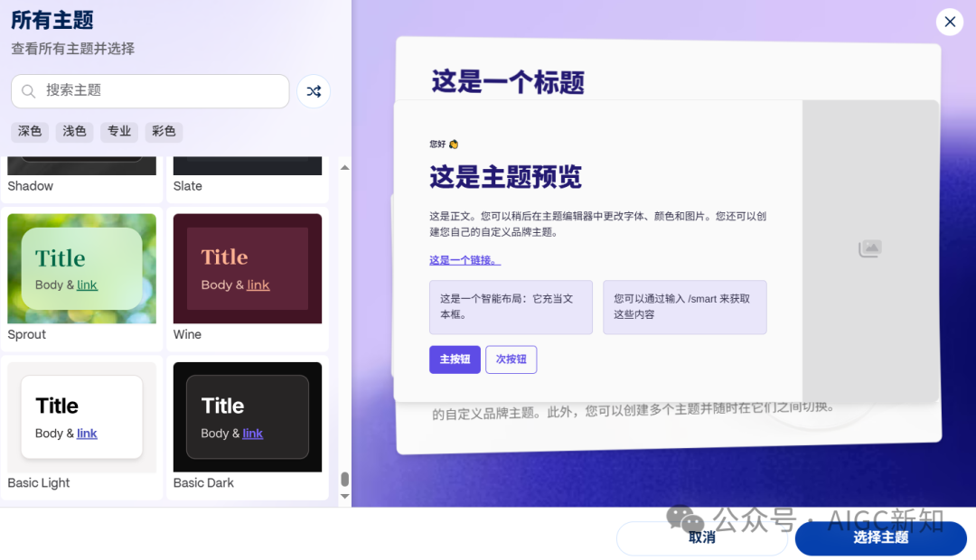Image resolution: width=976 pixels, height=560 pixels.
Task: Click the 取消 cancel button
Action: tap(701, 538)
